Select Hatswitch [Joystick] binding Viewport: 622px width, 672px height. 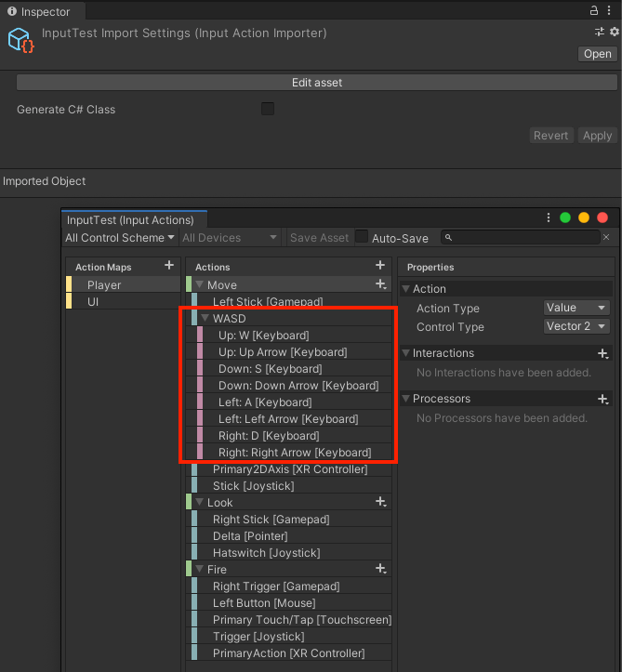point(291,552)
